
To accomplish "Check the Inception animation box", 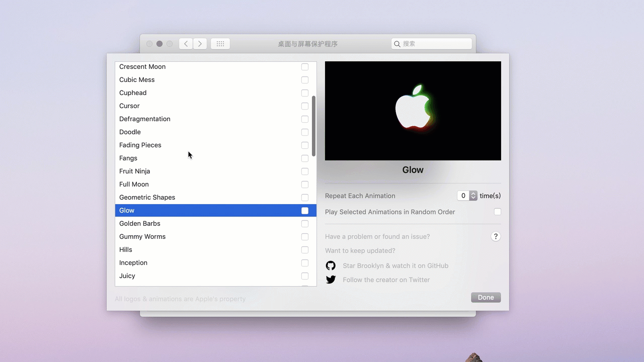I will tap(305, 263).
